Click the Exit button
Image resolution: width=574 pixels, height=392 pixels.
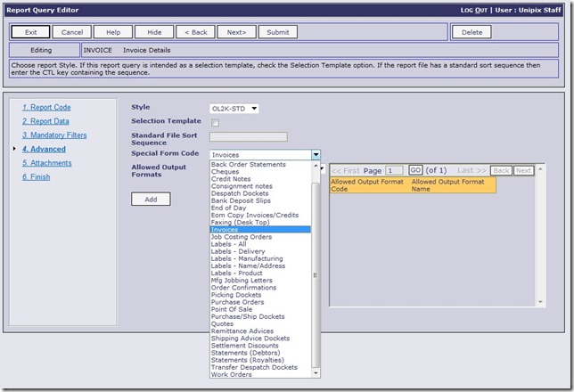(x=30, y=32)
